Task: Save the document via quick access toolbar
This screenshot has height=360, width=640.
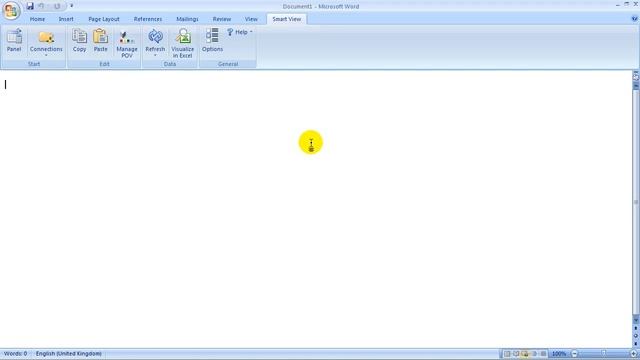Action: 30,6
